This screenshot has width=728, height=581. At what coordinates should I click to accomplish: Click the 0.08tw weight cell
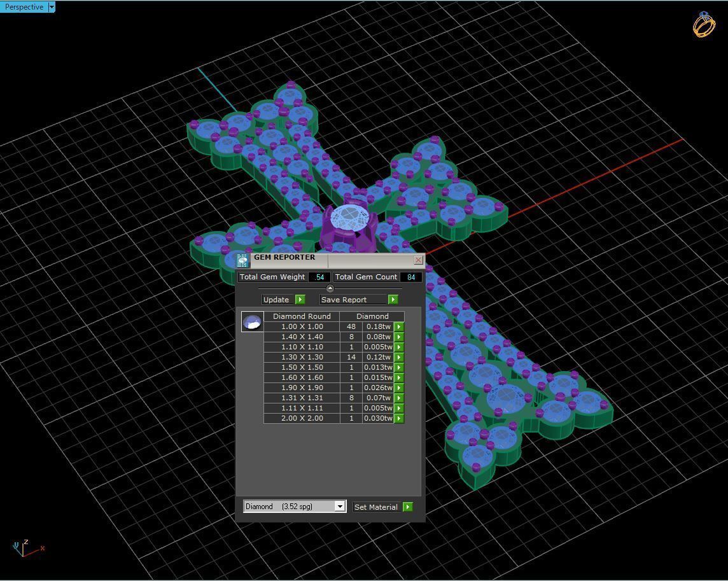pyautogui.click(x=379, y=337)
